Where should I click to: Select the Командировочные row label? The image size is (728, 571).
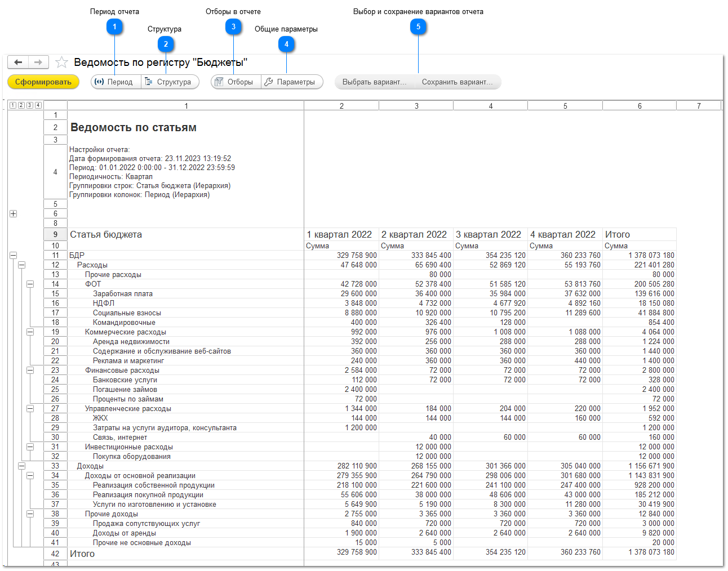point(124,322)
